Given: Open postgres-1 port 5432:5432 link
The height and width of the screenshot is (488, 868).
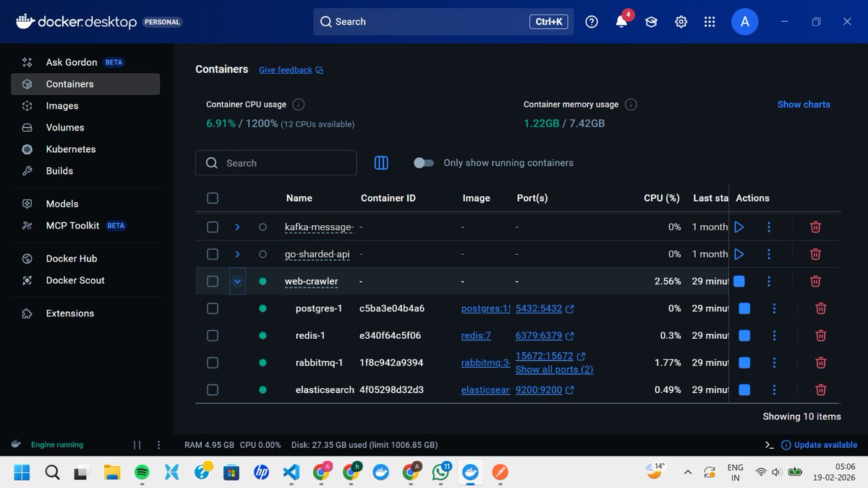Looking at the screenshot, I should 545,308.
